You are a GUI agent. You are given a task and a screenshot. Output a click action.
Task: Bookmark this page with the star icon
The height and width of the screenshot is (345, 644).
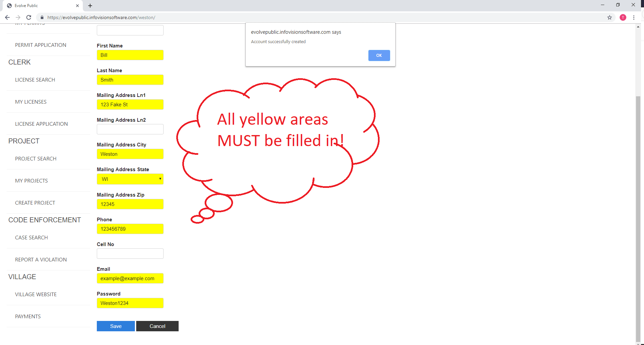coord(610,17)
